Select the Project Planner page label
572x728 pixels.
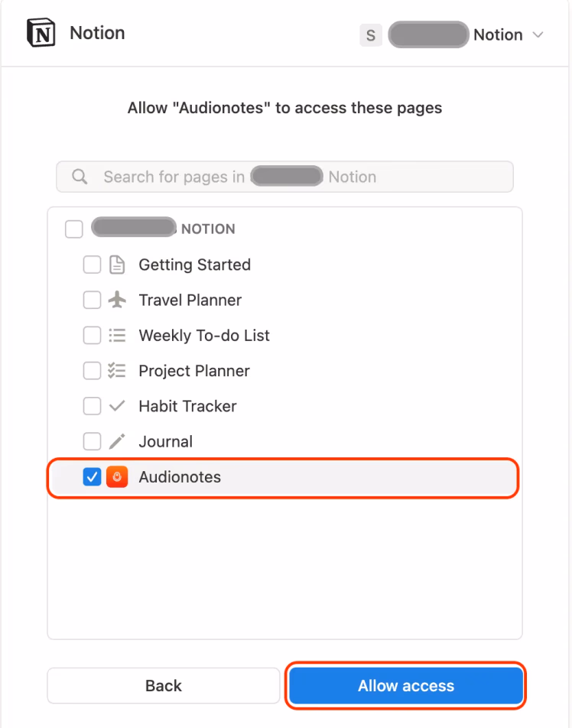point(194,370)
